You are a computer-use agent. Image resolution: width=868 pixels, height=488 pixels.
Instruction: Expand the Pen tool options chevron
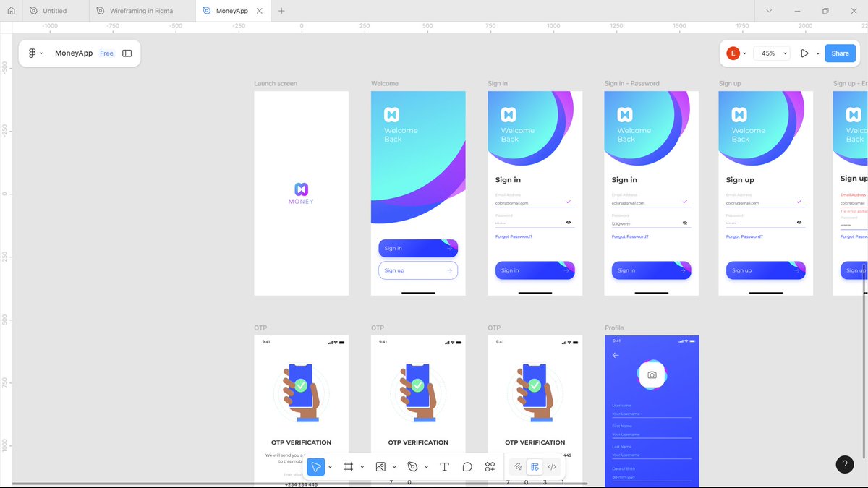point(426,466)
